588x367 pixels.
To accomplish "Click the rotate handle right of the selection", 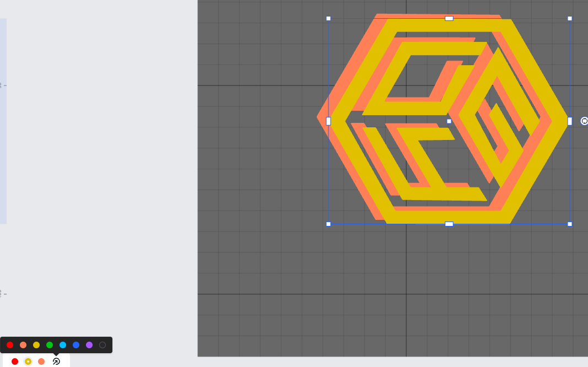I will click(584, 121).
